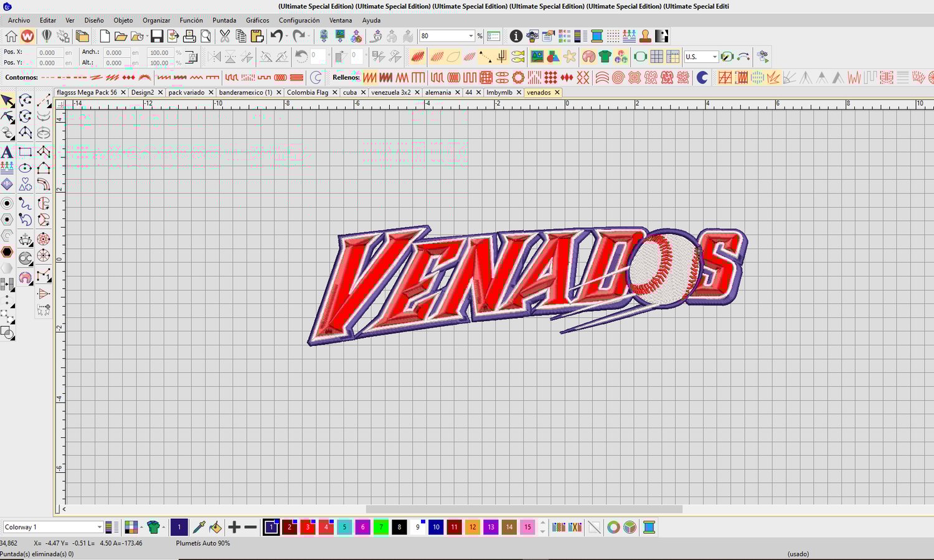Switch to the Colombia Flag tab
This screenshot has width=934, height=560.
[308, 93]
